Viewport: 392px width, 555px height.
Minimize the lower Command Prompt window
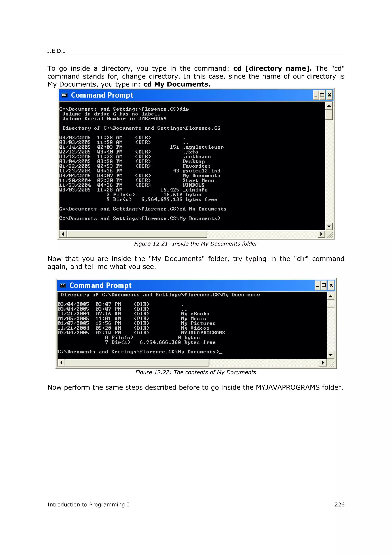[317, 286]
